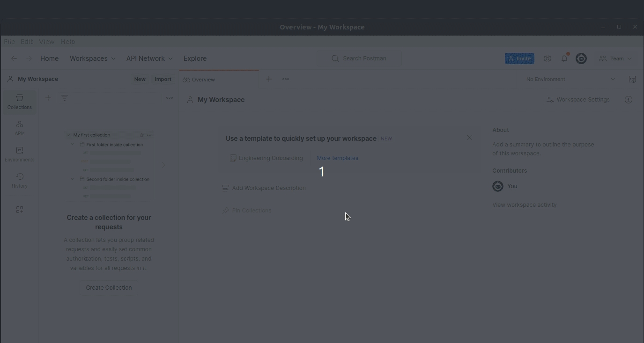Click the Search Postman field
This screenshot has height=343, width=644.
coord(359,58)
